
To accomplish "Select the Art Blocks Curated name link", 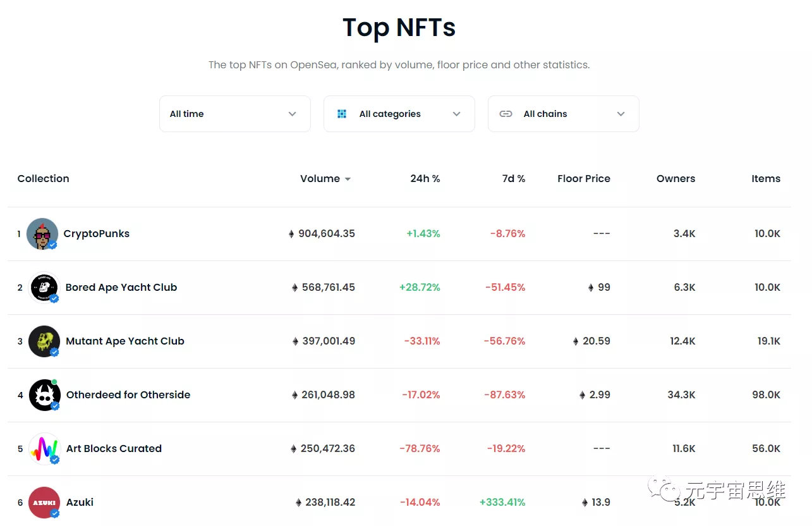I will pyautogui.click(x=114, y=449).
